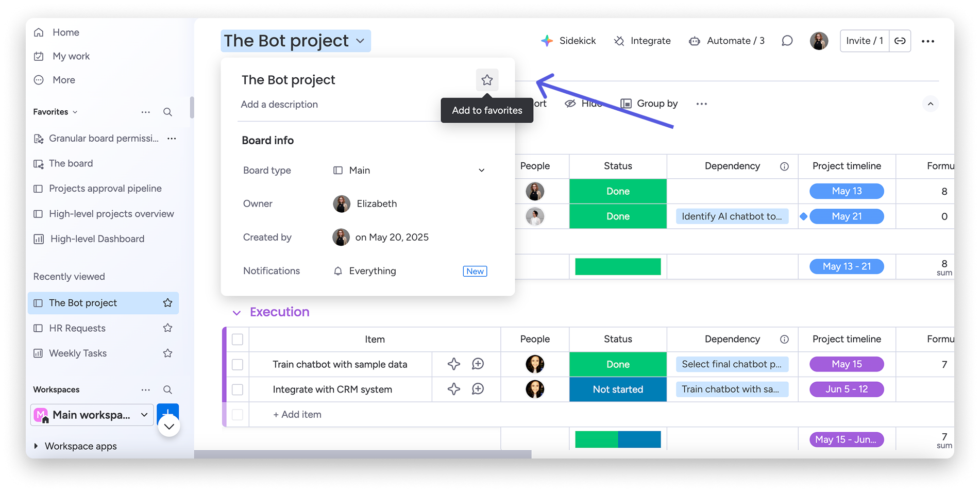980x492 pixels.
Task: Open Projects approval pipeline board
Action: (x=105, y=189)
